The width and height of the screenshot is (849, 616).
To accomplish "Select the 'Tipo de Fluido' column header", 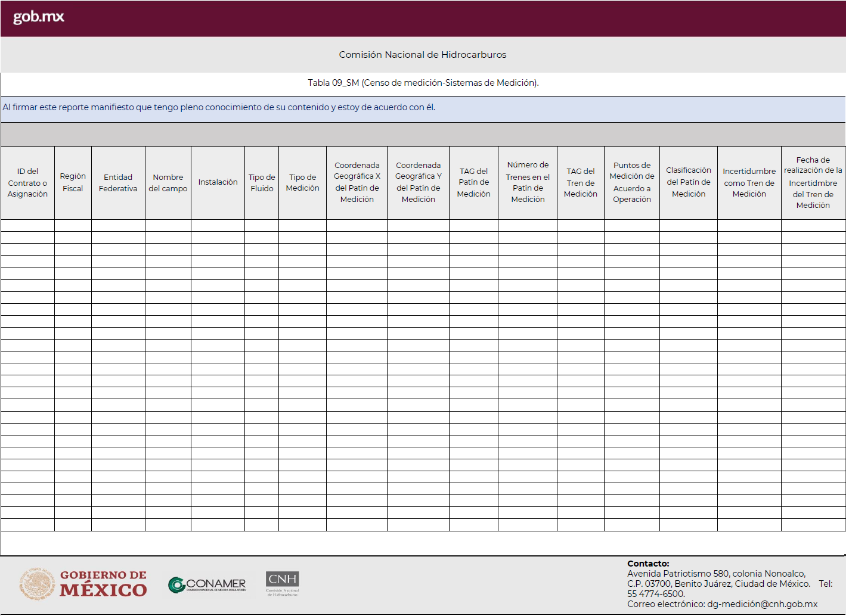I will (x=262, y=182).
